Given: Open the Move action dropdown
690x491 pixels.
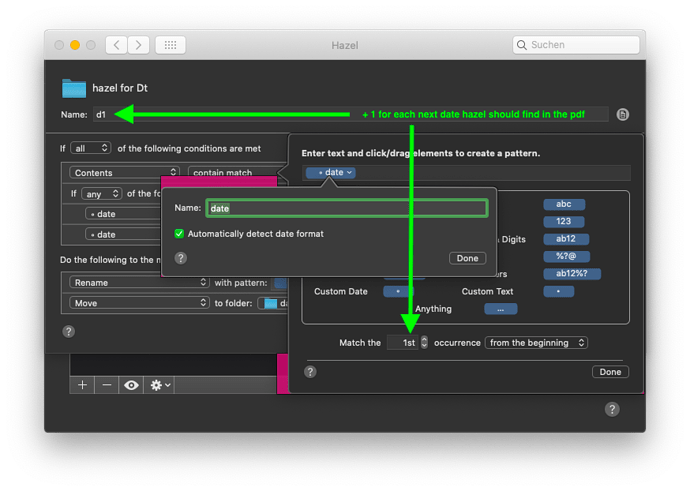Looking at the screenshot, I should [x=137, y=303].
